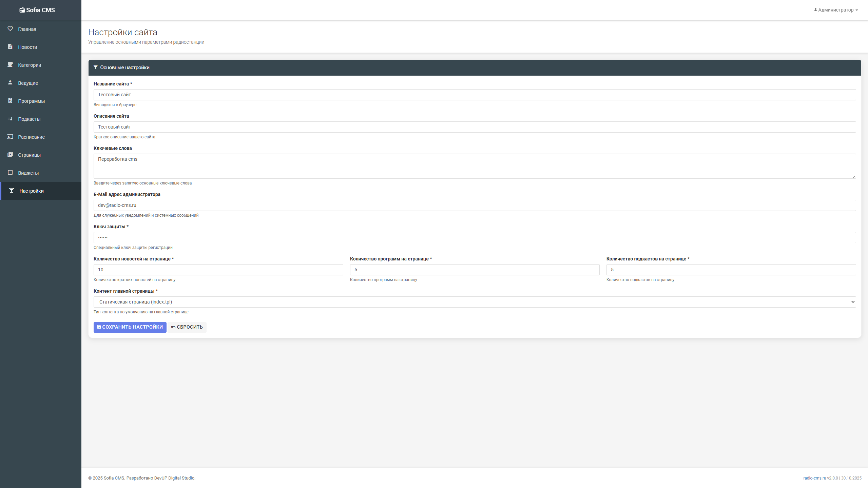Open Категории via its speech bubble icon
The width and height of the screenshot is (868, 488).
10,65
